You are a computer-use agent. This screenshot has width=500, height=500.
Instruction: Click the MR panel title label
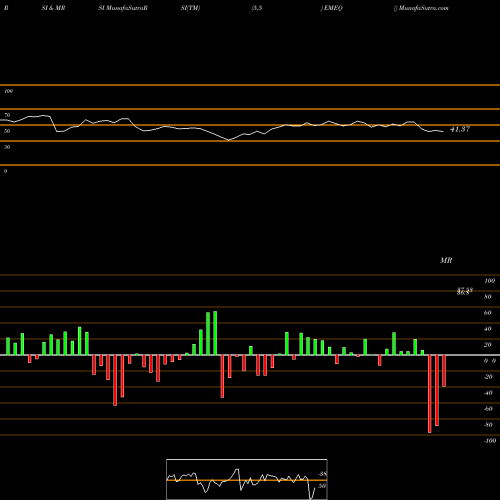coord(446,260)
